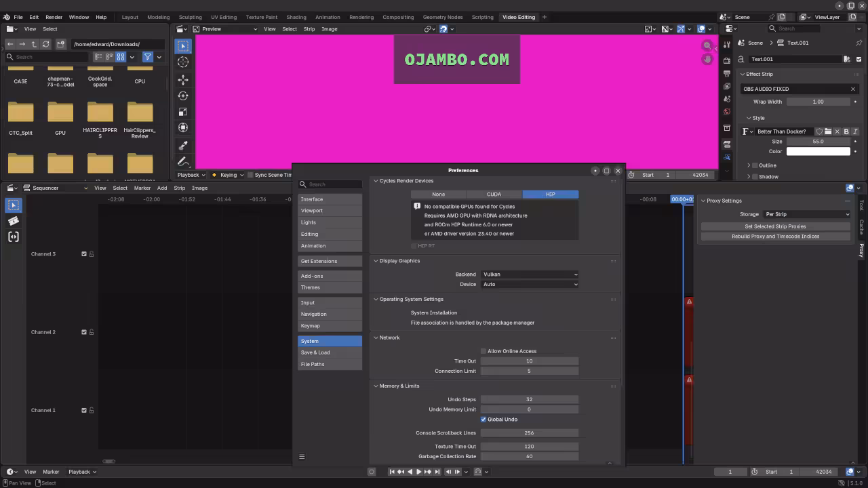Disable the Global Undo checkbox
The image size is (868, 488).
point(484,419)
